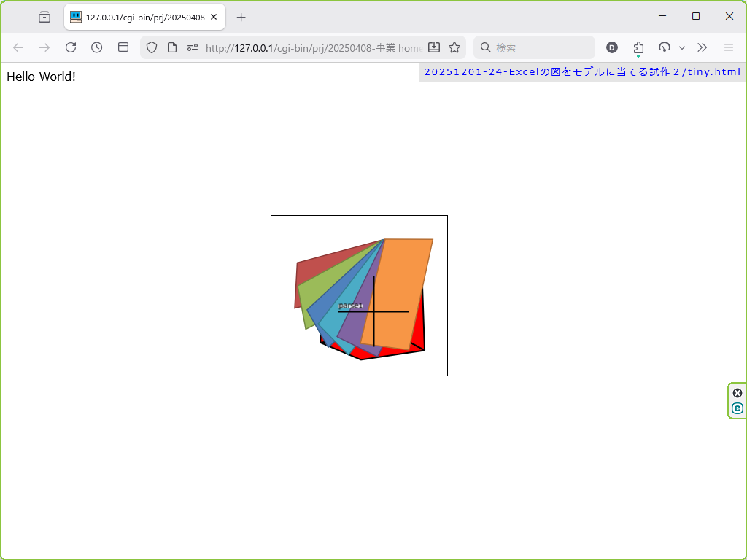Bookmark this page with the star icon
The image size is (747, 560).
point(454,47)
